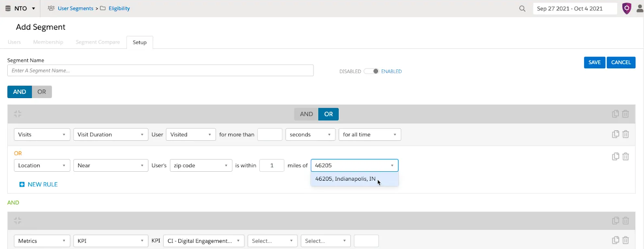
Task: Click the New Rule plus icon
Action: pyautogui.click(x=22, y=185)
